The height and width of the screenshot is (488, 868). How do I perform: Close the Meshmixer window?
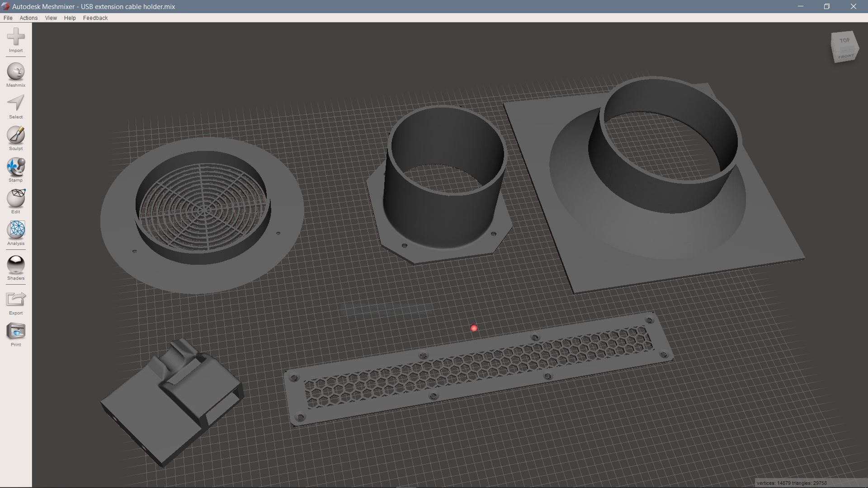854,6
